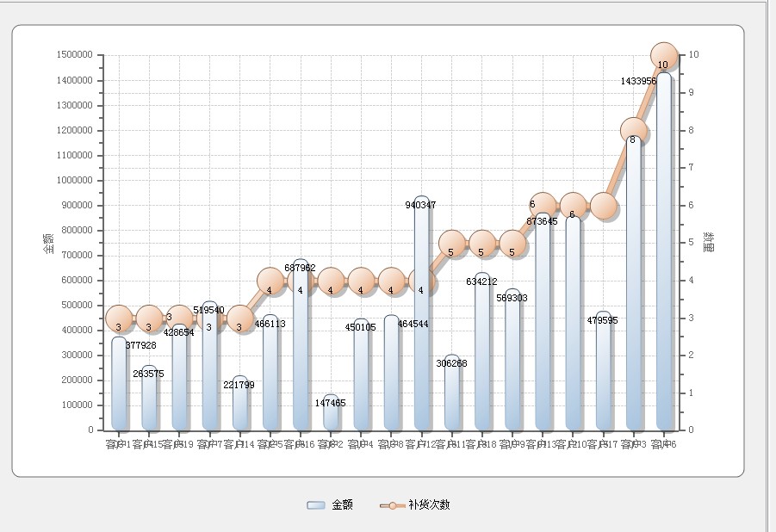Select the shortest bar labeled 147465

331,413
